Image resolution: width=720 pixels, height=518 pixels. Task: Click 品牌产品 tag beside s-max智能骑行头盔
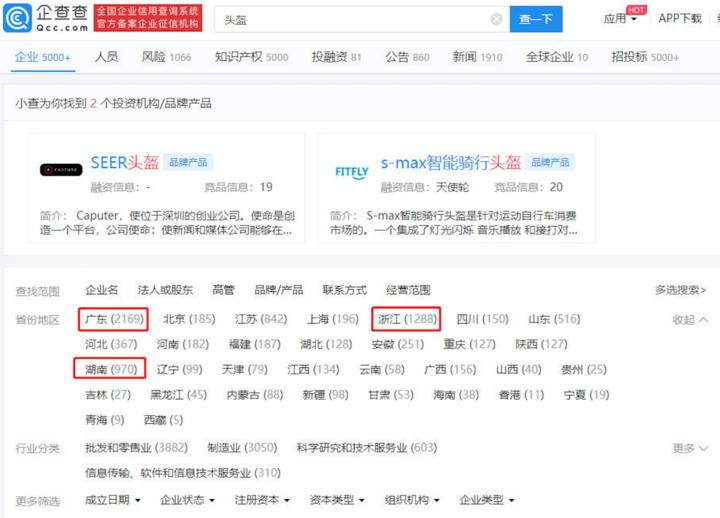(x=550, y=162)
